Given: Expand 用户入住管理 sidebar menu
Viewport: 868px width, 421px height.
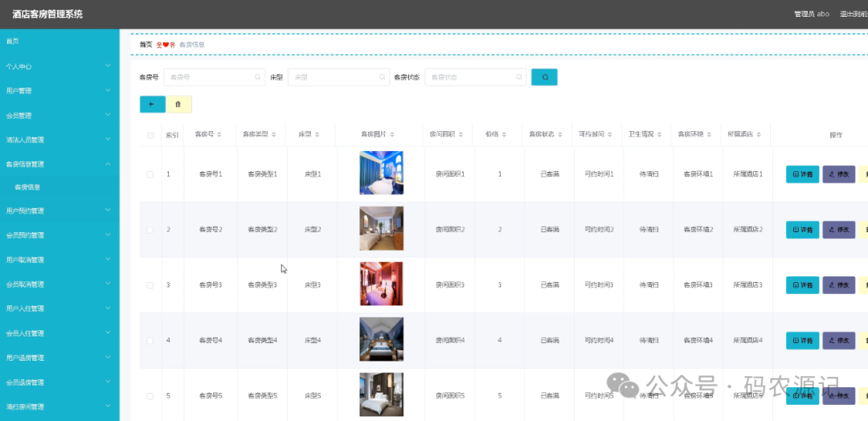Looking at the screenshot, I should pos(59,309).
